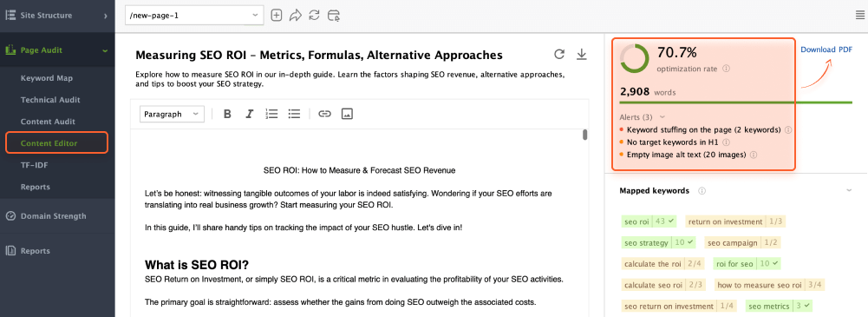The image size is (868, 317).
Task: Add a new page with the plus icon
Action: click(x=277, y=16)
